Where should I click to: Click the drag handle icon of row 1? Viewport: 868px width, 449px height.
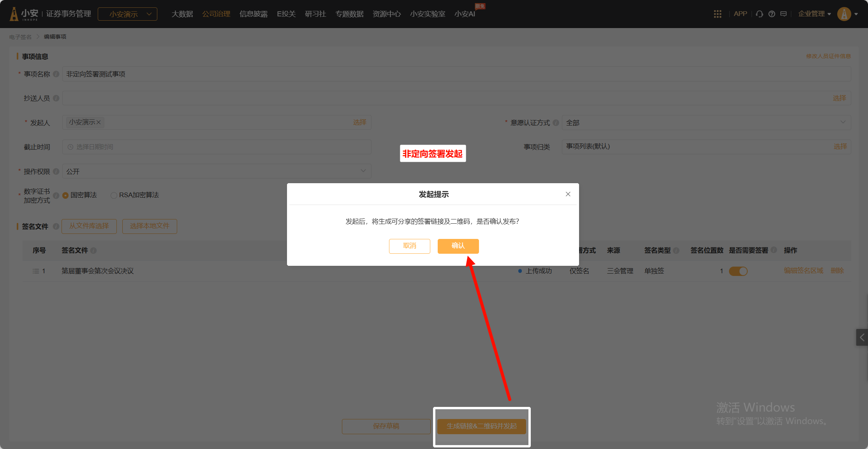(36, 271)
